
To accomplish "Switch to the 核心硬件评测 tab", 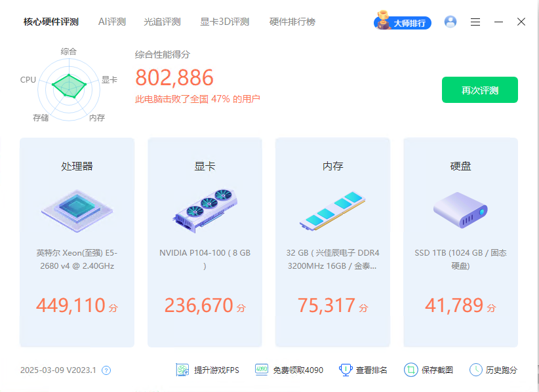I will point(51,22).
